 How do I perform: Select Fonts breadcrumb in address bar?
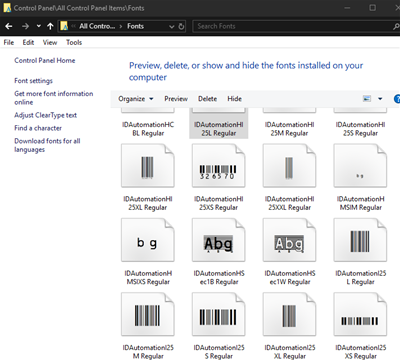(135, 26)
